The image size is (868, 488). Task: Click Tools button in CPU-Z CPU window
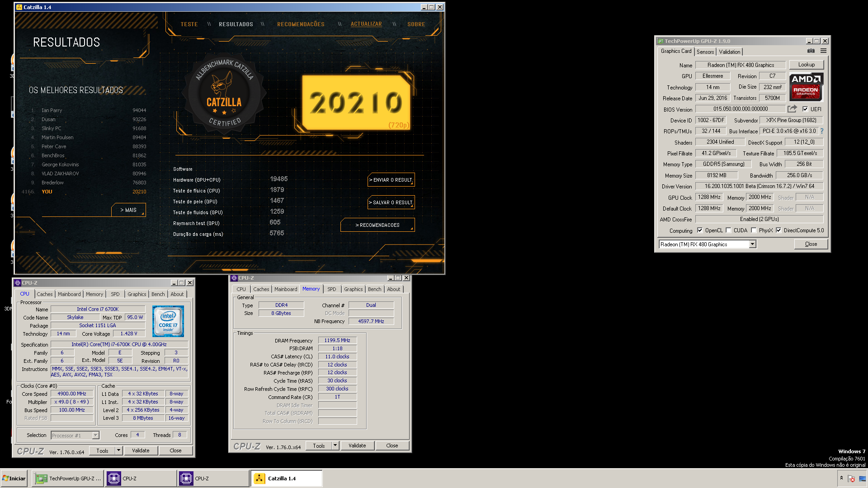click(102, 450)
